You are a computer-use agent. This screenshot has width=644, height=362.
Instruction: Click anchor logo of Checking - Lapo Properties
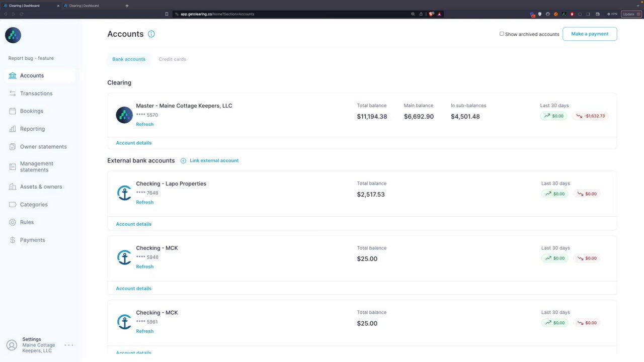point(124,193)
